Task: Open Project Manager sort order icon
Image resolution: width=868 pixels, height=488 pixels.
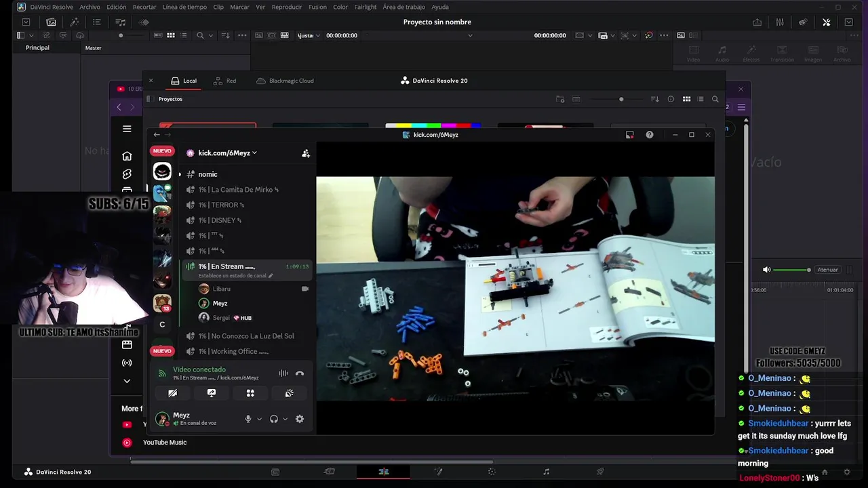Action: click(x=654, y=99)
